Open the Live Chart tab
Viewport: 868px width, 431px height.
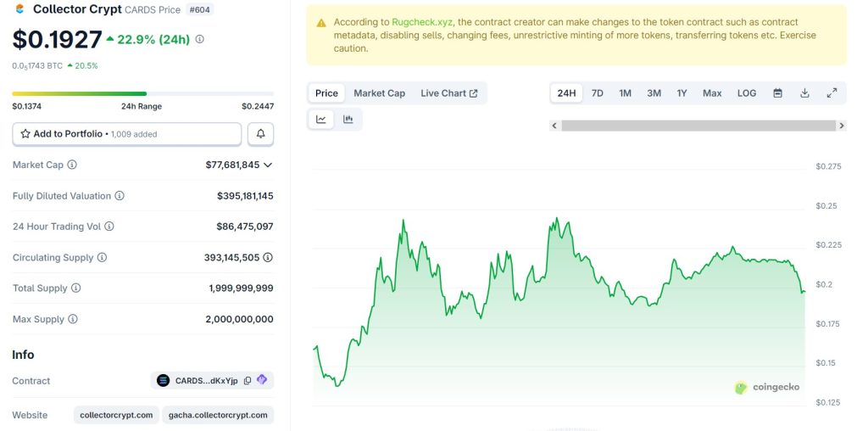click(x=448, y=93)
